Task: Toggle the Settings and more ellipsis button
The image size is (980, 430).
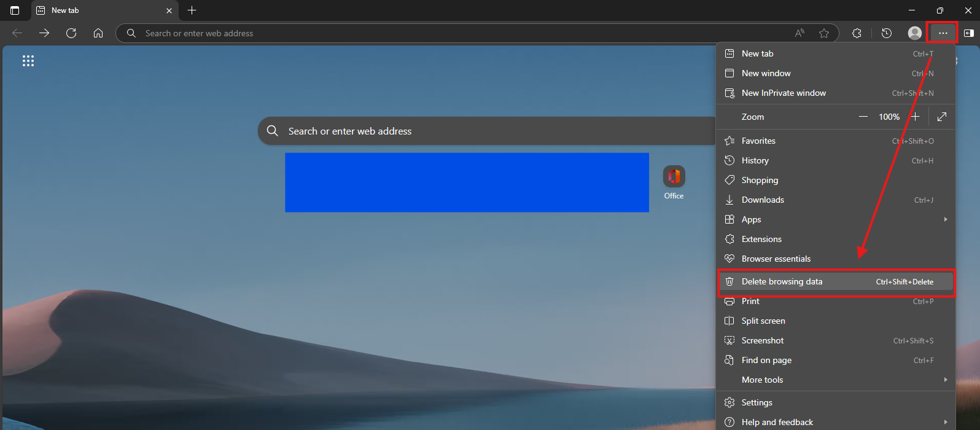Action: pos(943,33)
